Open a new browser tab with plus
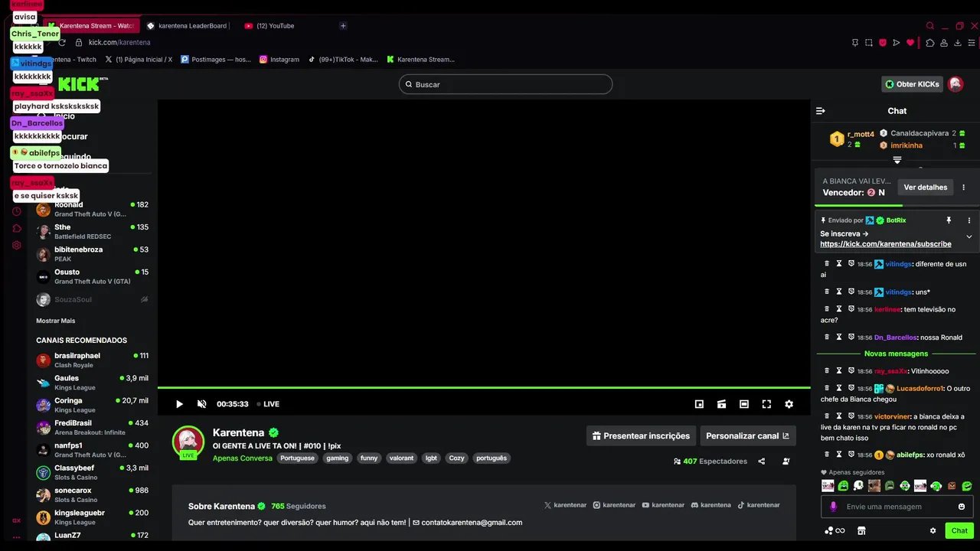The height and width of the screenshot is (551, 980). point(343,26)
